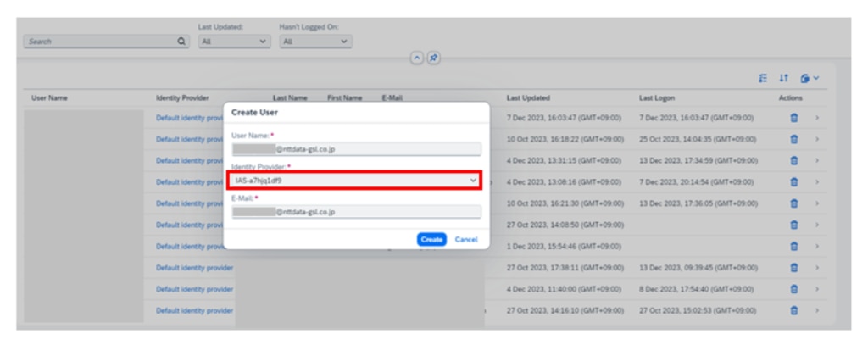Screen dimensions: 868x345
Task: Collapse the filter header with the up arrow
Action: (416, 57)
